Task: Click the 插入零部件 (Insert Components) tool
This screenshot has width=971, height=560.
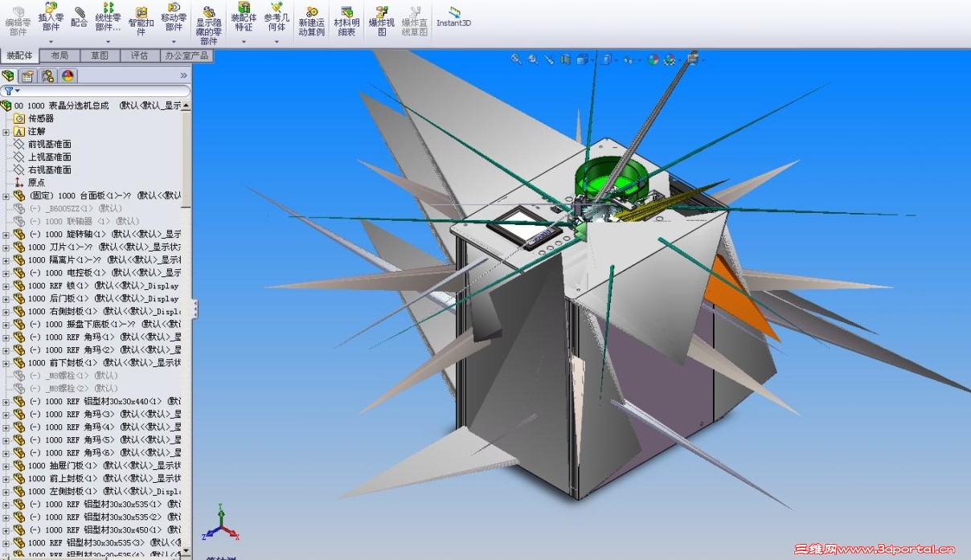Action: click(51, 18)
